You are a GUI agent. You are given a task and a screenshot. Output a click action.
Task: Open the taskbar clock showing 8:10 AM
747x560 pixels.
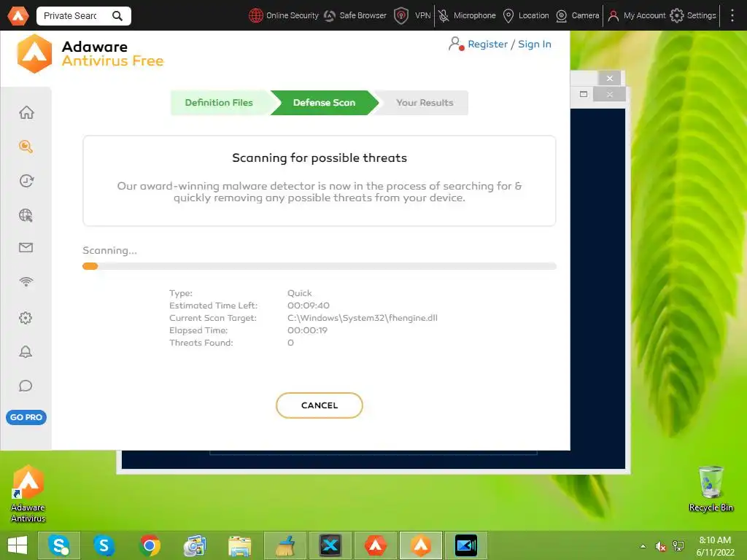click(x=715, y=546)
